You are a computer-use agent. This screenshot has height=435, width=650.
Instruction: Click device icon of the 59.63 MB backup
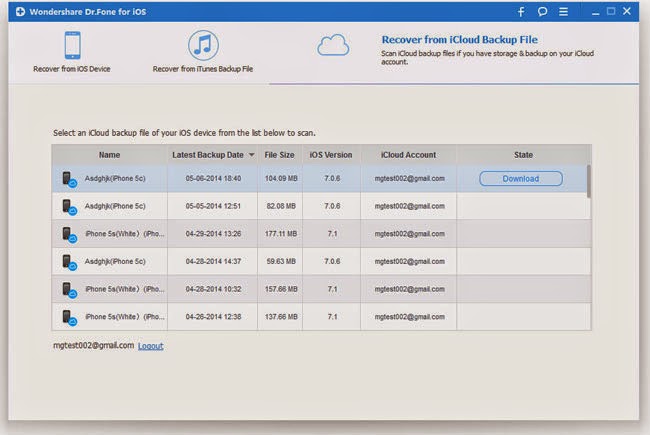pyautogui.click(x=69, y=262)
